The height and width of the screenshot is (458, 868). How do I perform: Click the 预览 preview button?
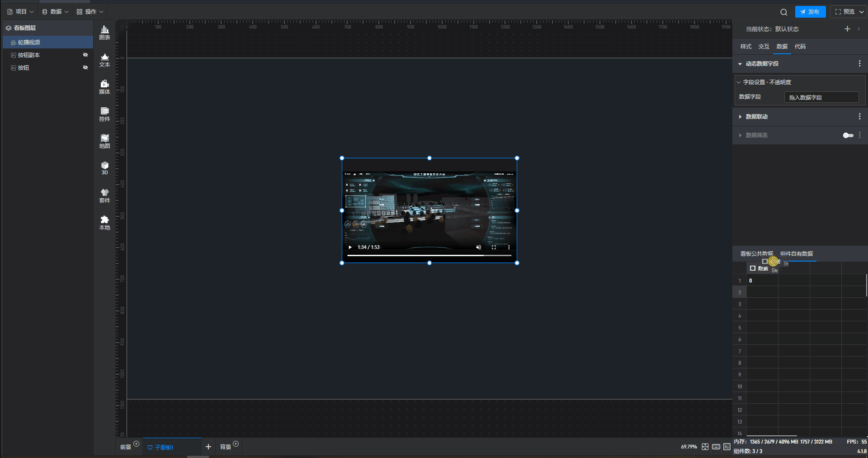[844, 12]
